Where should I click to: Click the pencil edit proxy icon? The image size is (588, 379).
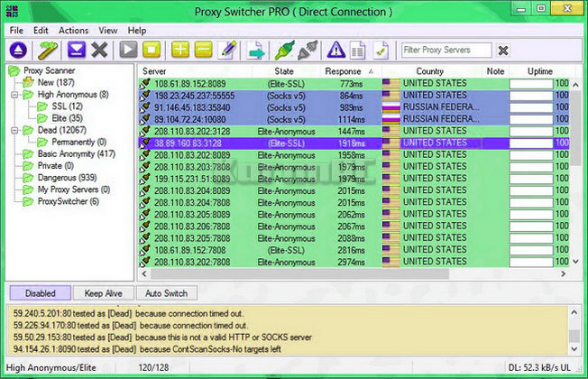tap(228, 50)
